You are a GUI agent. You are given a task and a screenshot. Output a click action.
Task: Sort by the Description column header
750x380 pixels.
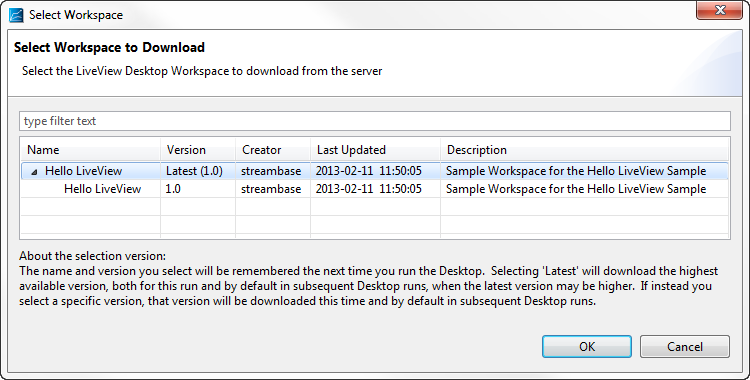[584, 150]
